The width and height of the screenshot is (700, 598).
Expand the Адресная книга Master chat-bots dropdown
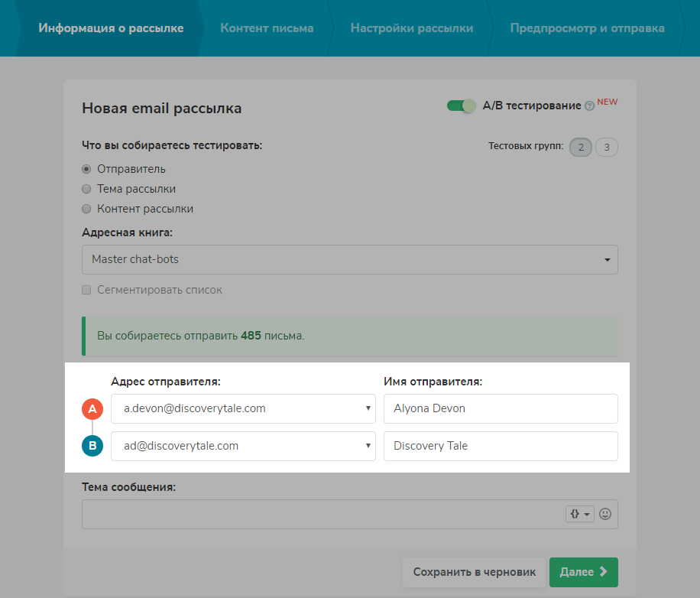[349, 260]
